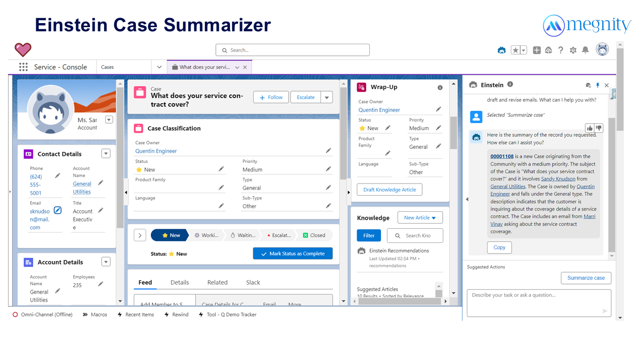
Task: Give thumbs down on Einstein response
Action: tap(598, 128)
